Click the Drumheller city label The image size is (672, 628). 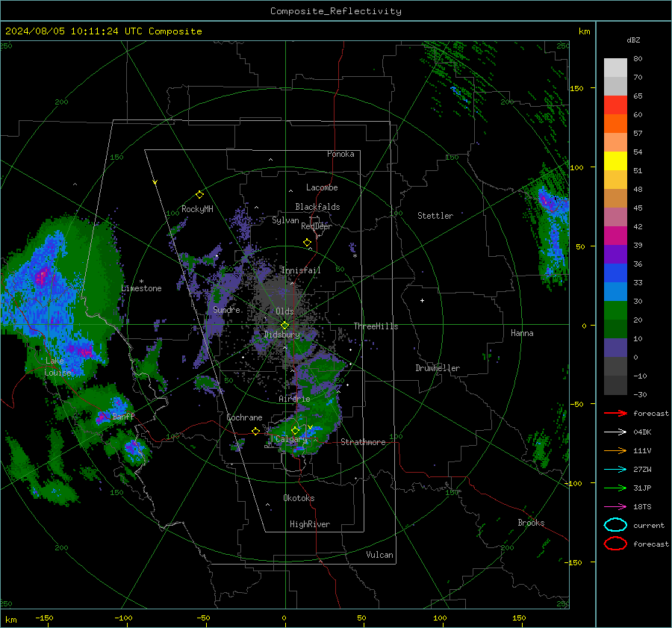pos(438,368)
